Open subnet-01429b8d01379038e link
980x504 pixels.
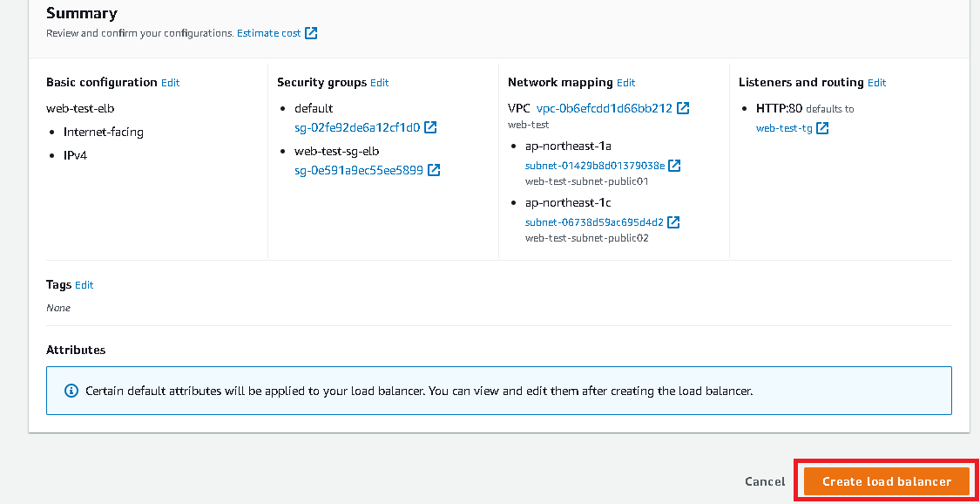[x=594, y=165]
